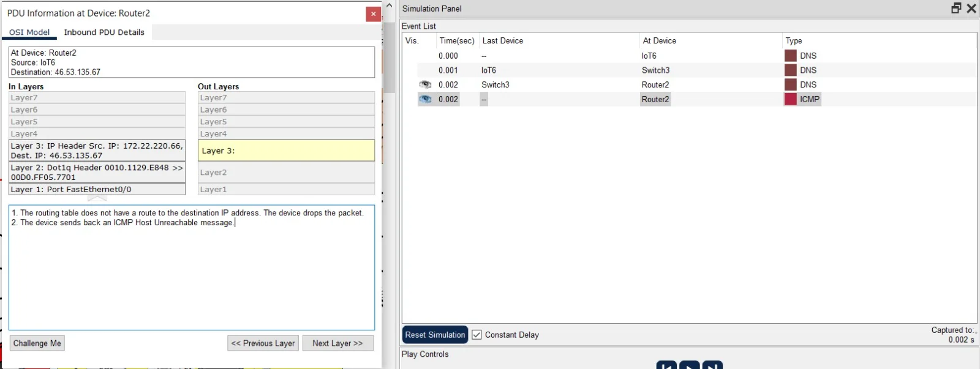980x369 pixels.
Task: Close the Simulation Panel
Action: pos(971,8)
